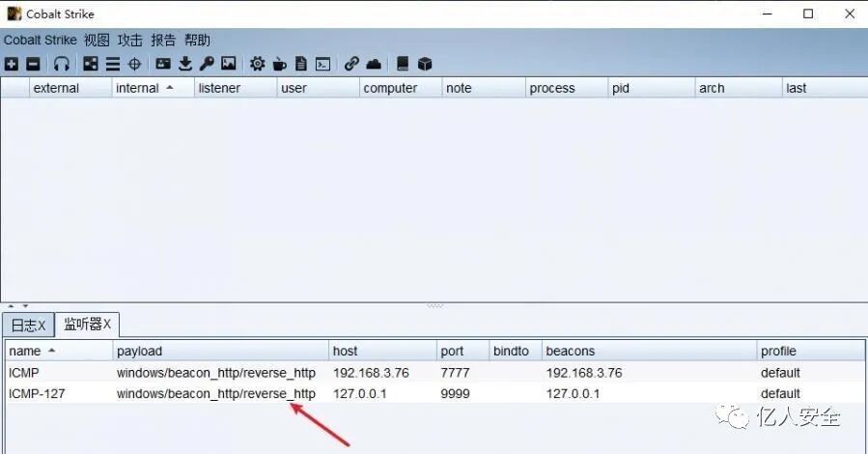
Task: Open scripted web delivery terminal icon
Action: point(322,64)
